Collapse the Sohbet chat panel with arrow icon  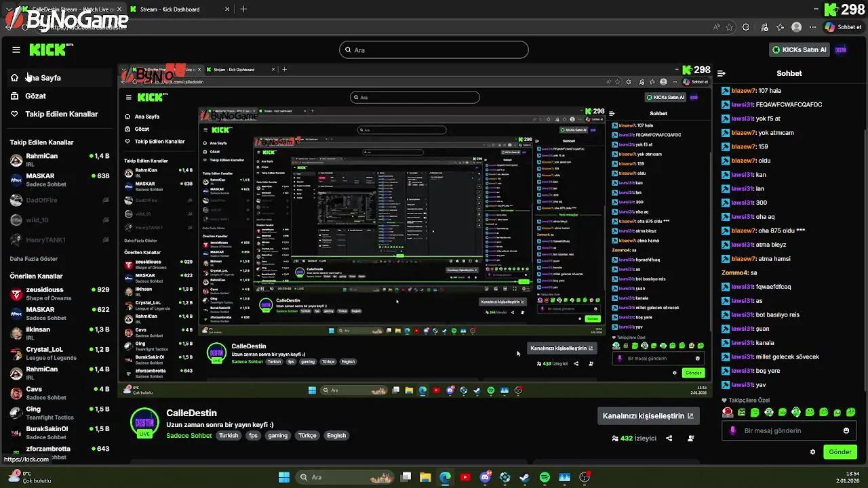[x=722, y=73]
